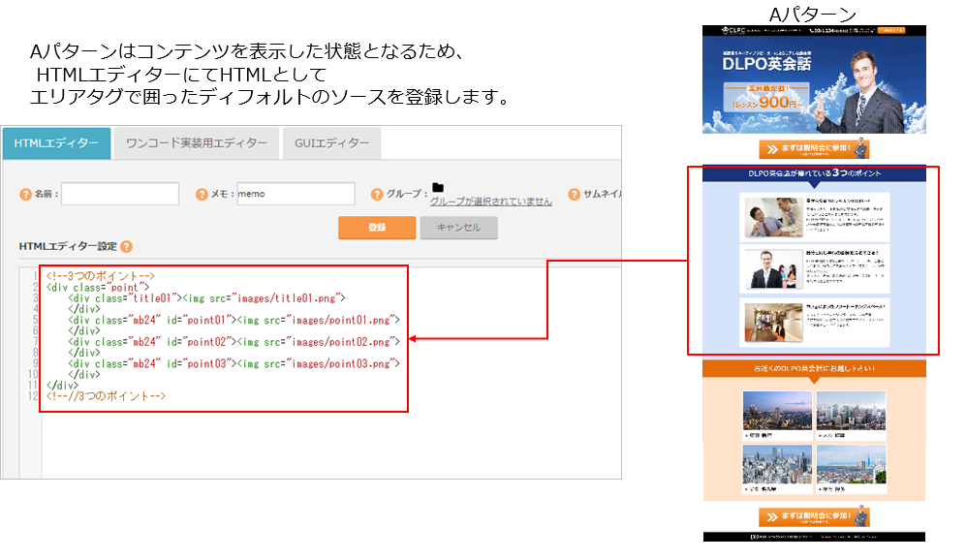Click the orange 登録 button
Viewport: 966px width, 560px height.
coord(377,228)
